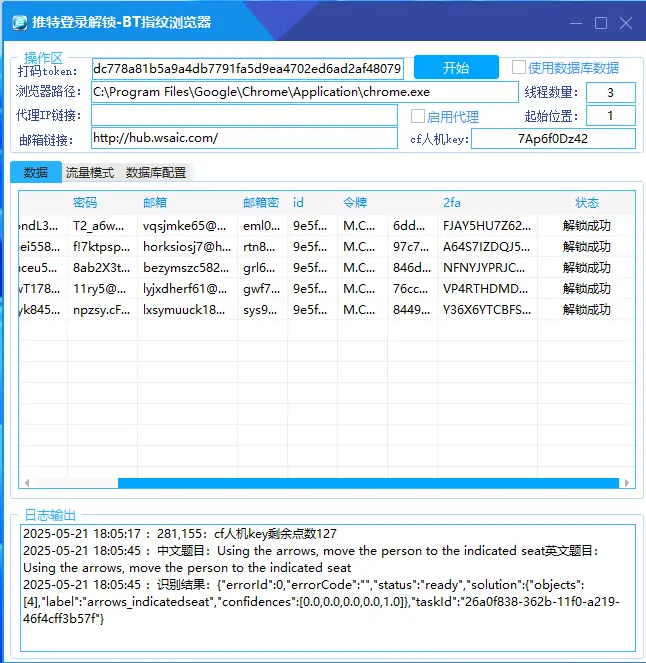Click email password cell sys9...

[x=262, y=310]
